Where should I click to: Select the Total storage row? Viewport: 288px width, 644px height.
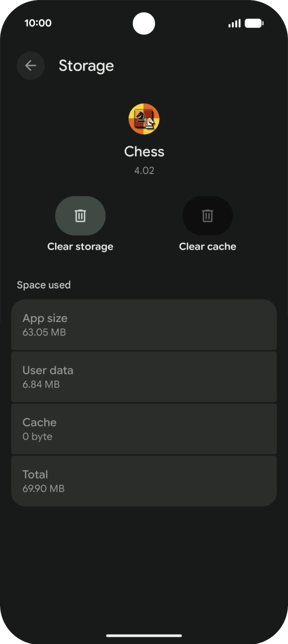click(144, 481)
